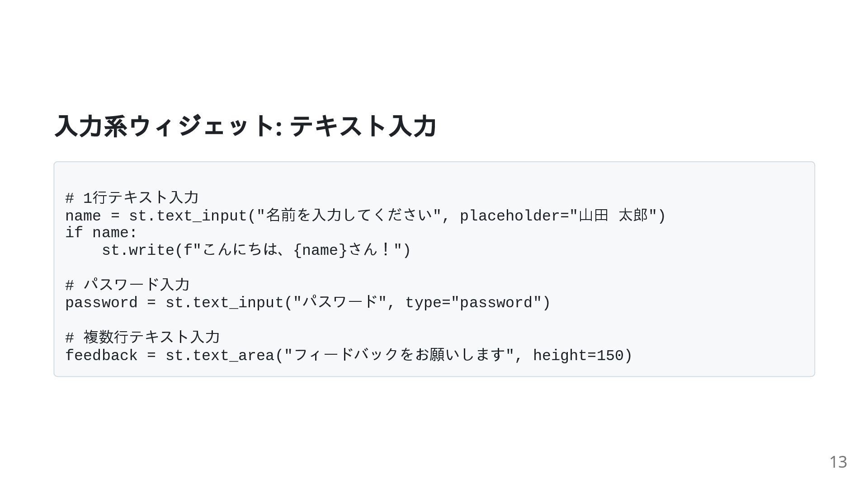The image size is (868, 488).
Task: Click the st.write call in code
Action: [138, 250]
